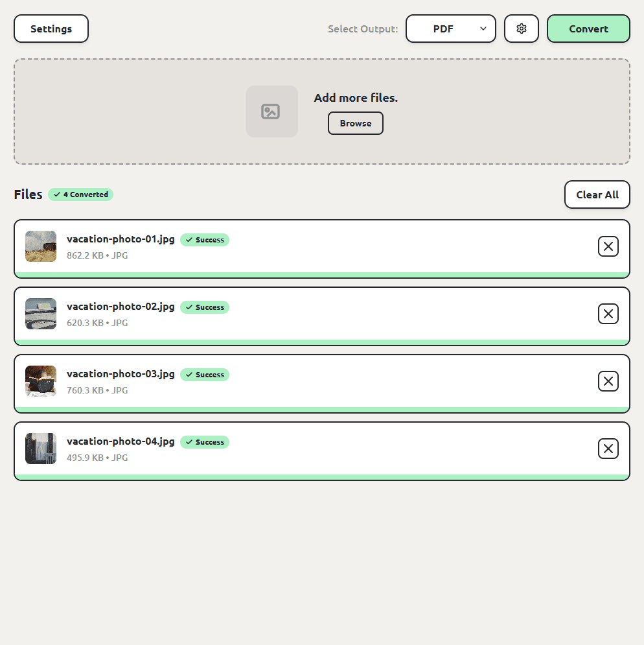Viewport: 644px width, 645px height.
Task: Click the 495.9 KB • JPG size text
Action: point(97,458)
